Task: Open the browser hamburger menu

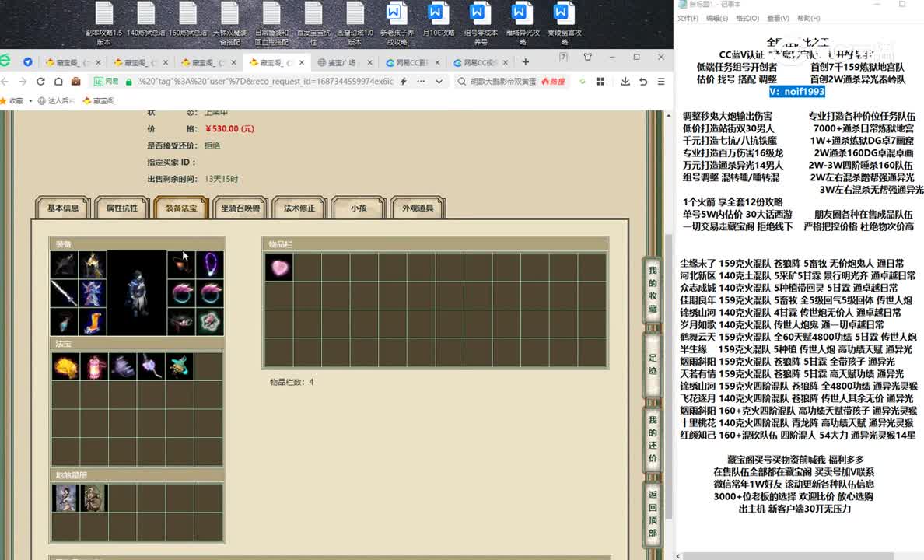Action: tap(661, 82)
